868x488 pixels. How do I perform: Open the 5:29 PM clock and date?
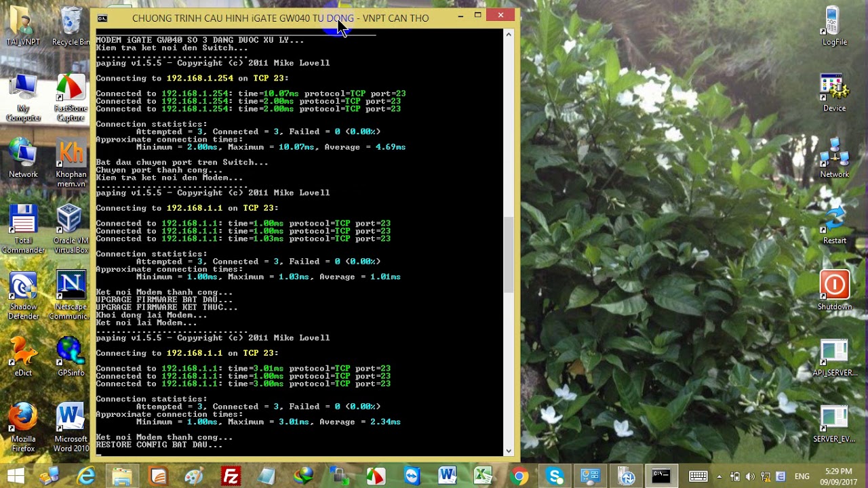(839, 476)
